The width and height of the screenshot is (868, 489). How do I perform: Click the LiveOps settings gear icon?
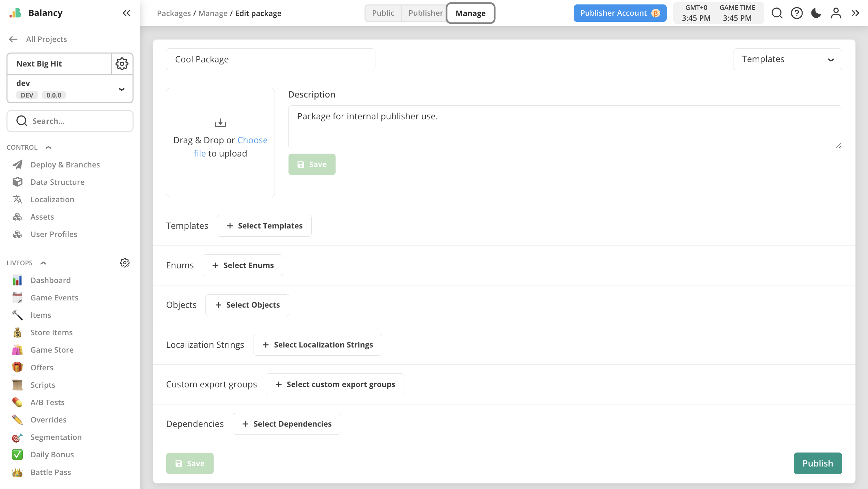(125, 263)
